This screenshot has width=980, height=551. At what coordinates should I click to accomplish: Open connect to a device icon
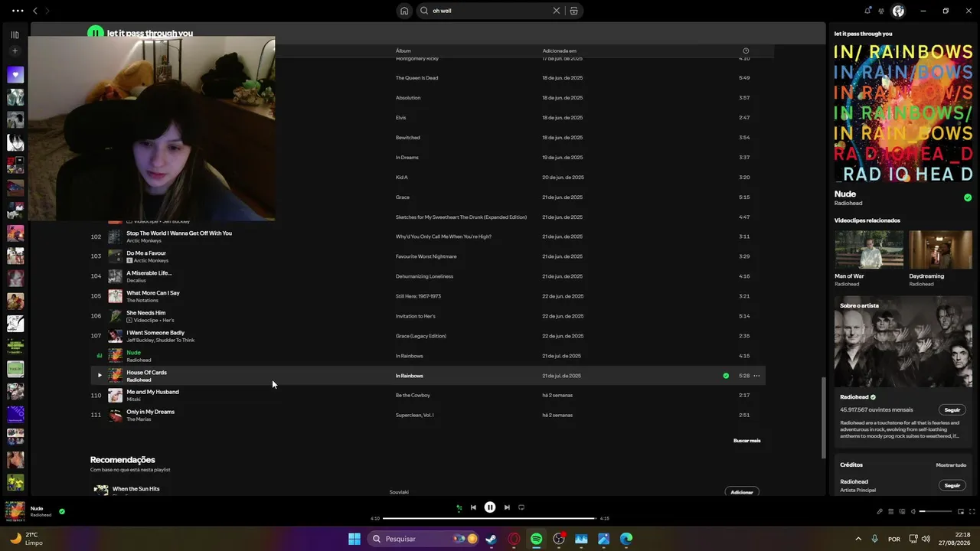(901, 511)
